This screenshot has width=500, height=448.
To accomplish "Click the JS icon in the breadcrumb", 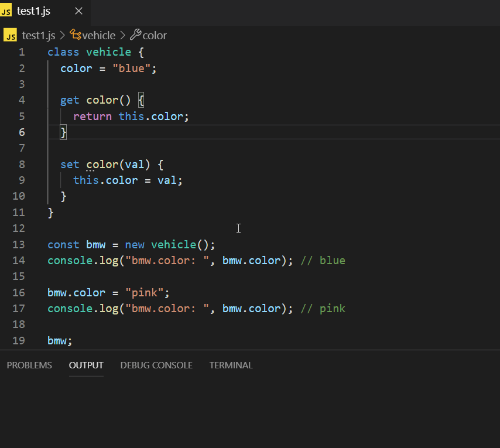I will click(x=10, y=36).
